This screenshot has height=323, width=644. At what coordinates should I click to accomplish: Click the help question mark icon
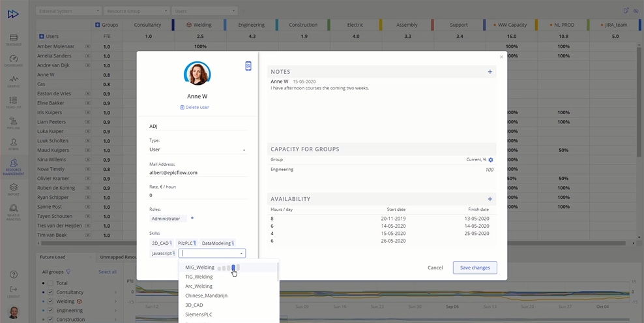(x=14, y=275)
